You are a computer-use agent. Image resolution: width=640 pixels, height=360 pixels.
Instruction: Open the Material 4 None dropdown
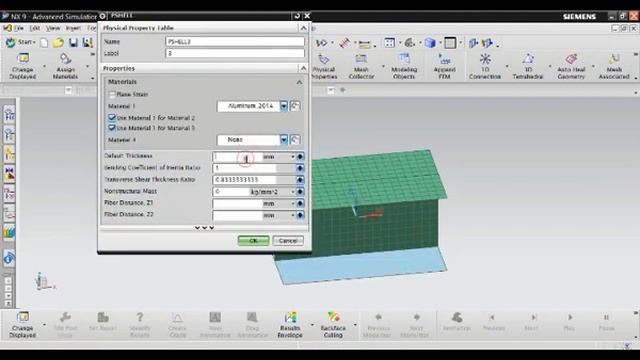coord(284,140)
